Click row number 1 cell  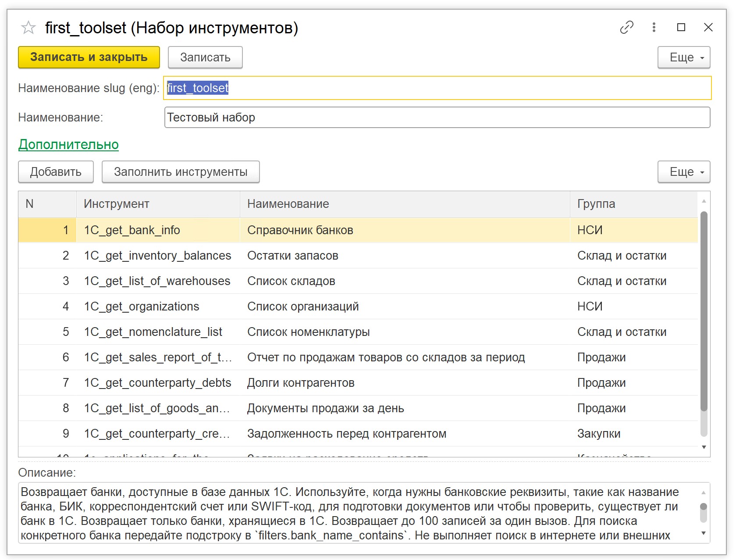(x=47, y=230)
